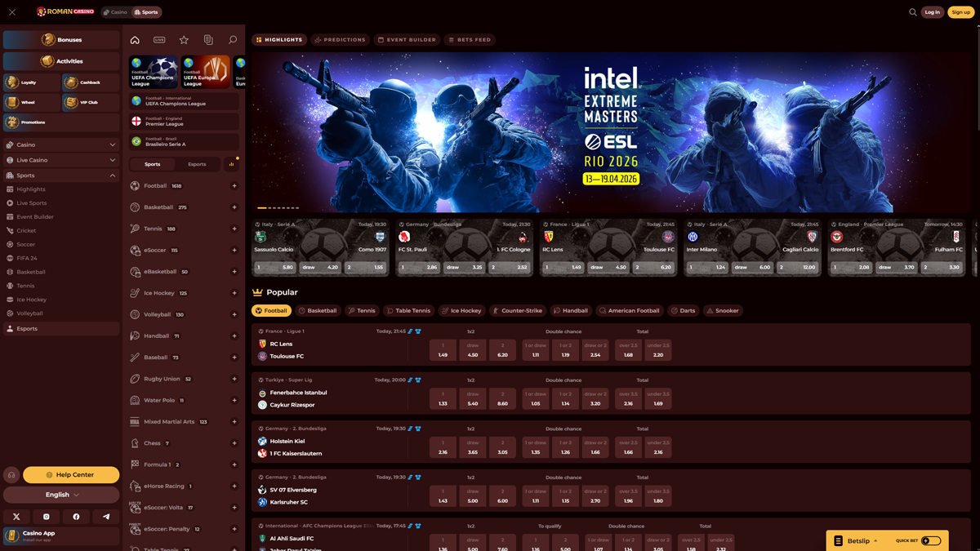Open sportsbook search magnifier icon
This screenshot has width=980, height=551.
pyautogui.click(x=233, y=40)
